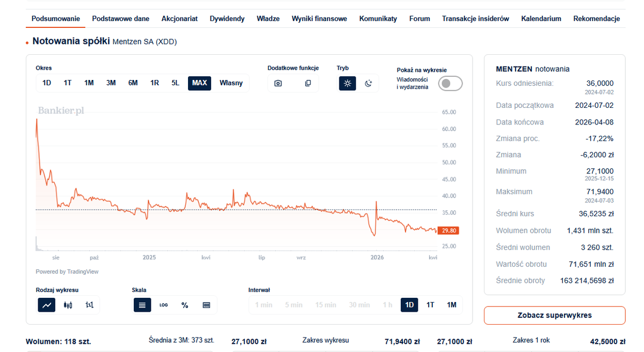Choose LOG scale option

click(x=163, y=305)
